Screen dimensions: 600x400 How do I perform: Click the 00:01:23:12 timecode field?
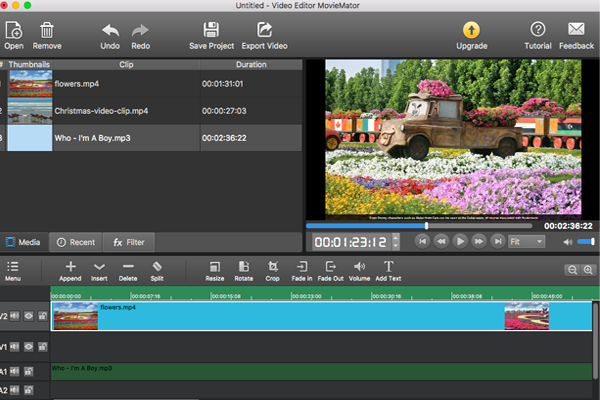tap(352, 242)
